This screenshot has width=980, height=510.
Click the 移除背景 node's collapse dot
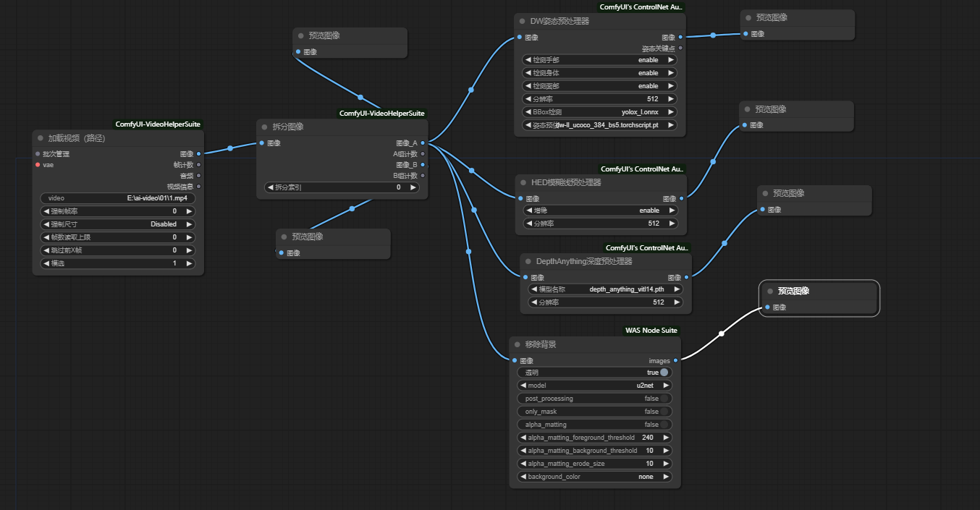tap(518, 344)
